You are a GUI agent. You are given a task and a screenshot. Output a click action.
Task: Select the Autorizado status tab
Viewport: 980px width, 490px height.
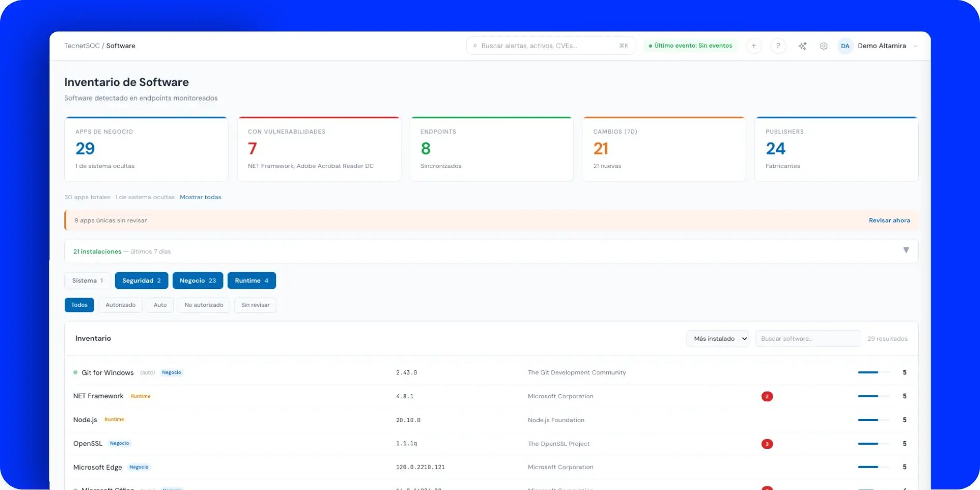click(120, 305)
